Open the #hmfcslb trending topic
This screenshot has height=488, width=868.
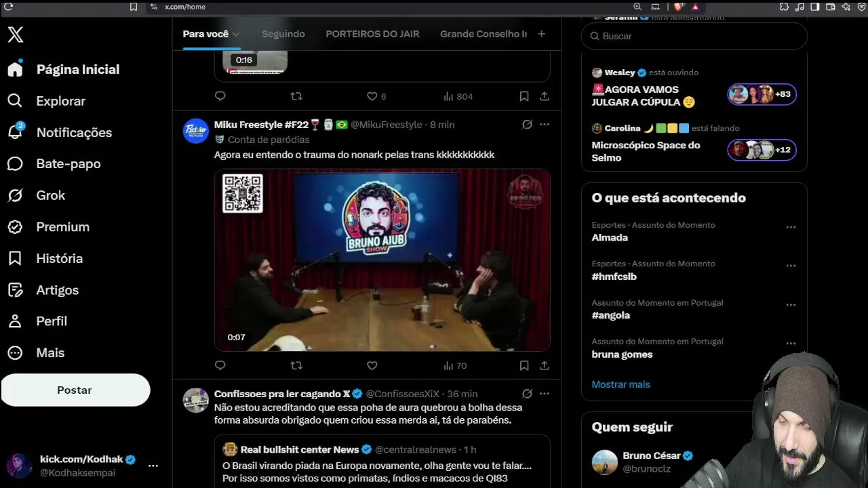(614, 277)
